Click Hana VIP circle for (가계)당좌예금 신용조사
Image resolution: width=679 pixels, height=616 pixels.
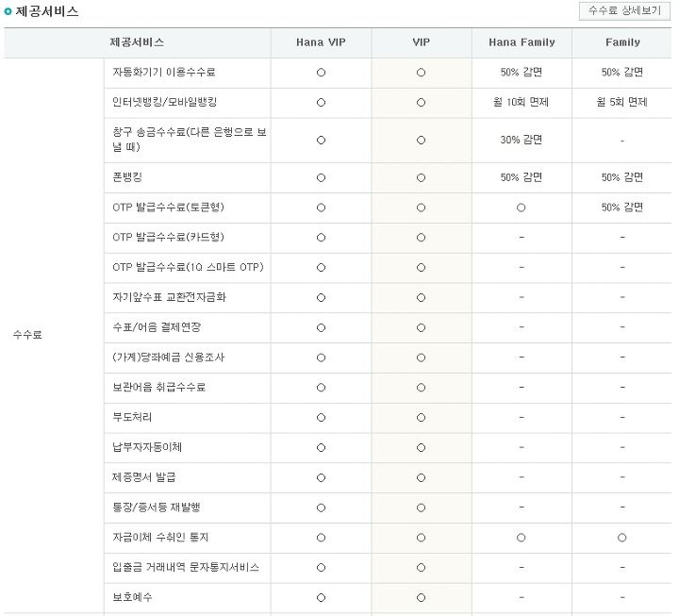pos(321,358)
